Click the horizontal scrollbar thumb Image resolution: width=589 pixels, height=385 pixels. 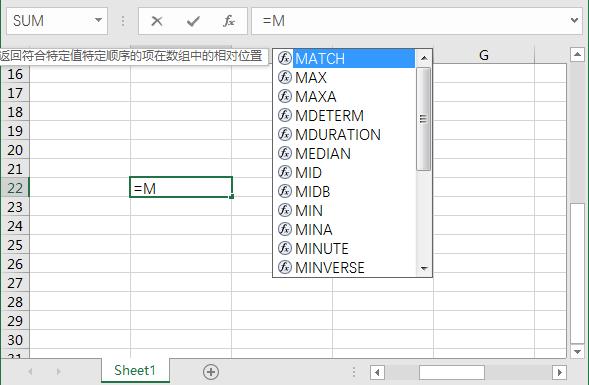452,373
